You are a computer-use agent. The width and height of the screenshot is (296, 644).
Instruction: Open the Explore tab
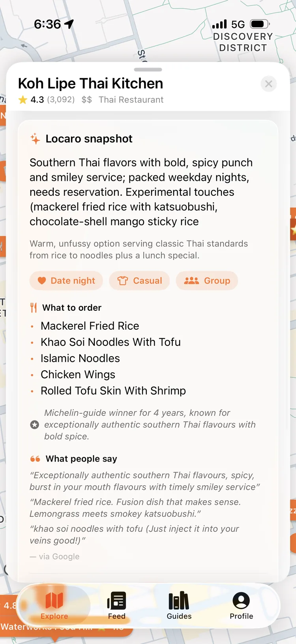coord(54,606)
